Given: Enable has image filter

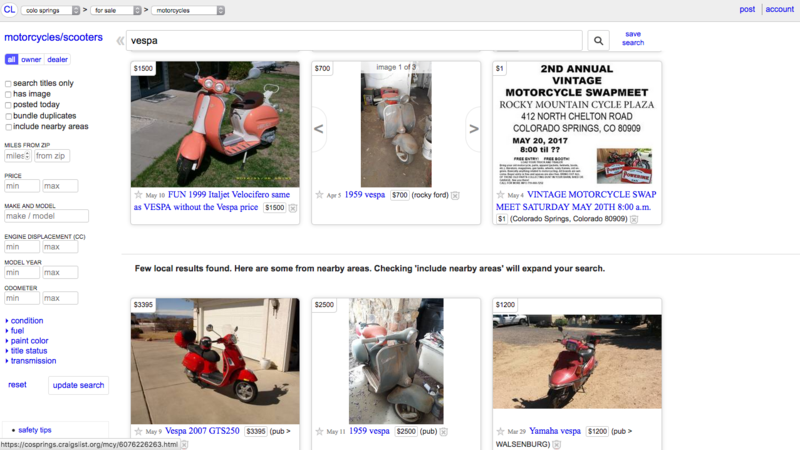Looking at the screenshot, I should [8, 94].
